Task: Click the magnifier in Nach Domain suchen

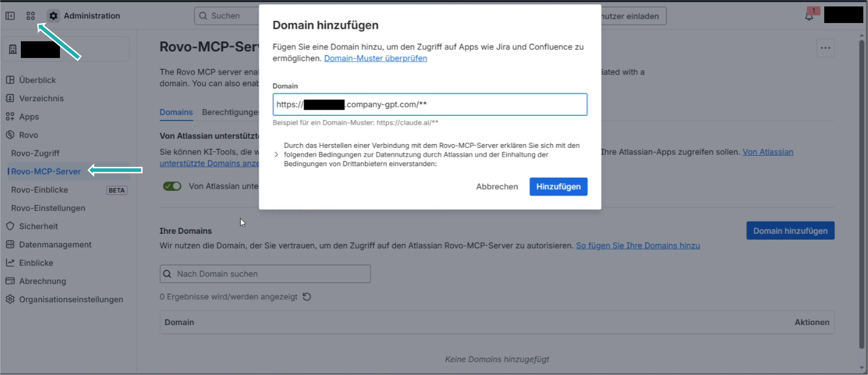Action: (167, 274)
